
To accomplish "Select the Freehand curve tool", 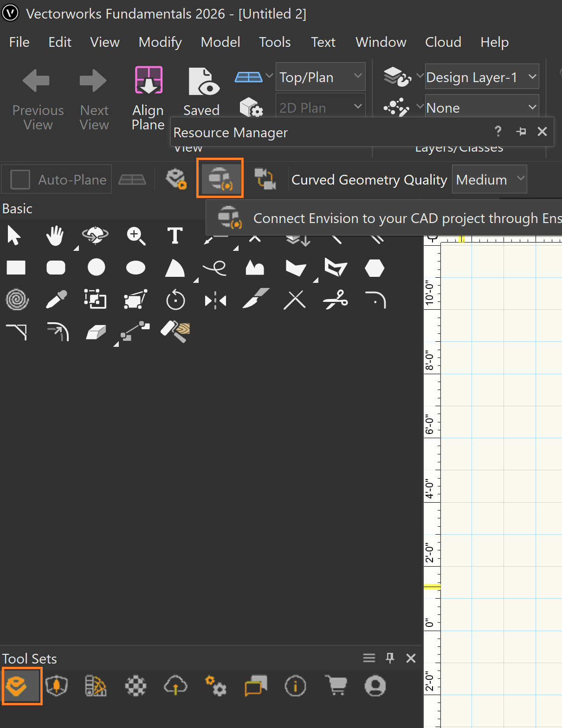I will point(215,268).
